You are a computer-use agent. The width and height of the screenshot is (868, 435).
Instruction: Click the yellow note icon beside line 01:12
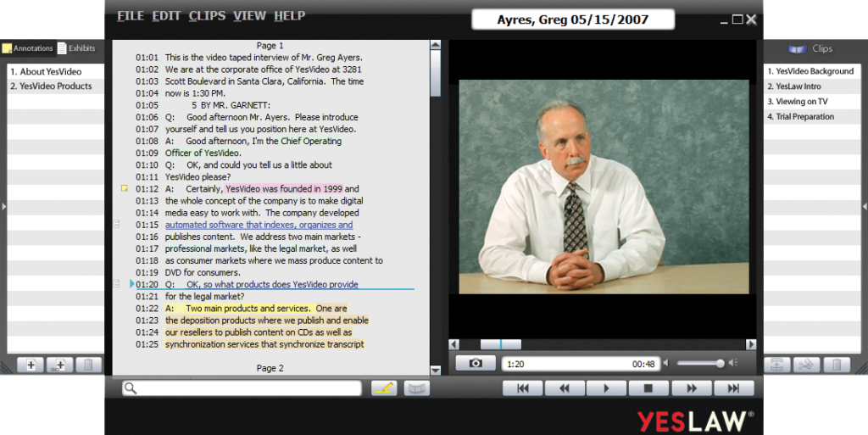[125, 189]
